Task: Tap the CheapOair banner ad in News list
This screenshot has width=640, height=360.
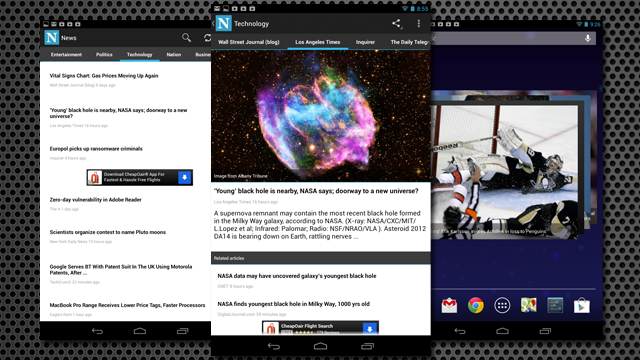Action: tap(140, 178)
